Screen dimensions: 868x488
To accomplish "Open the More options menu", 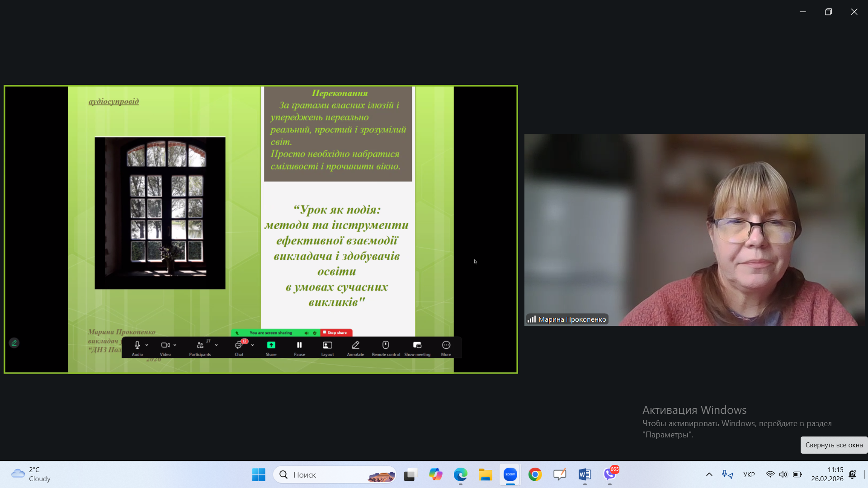I will [x=446, y=346].
